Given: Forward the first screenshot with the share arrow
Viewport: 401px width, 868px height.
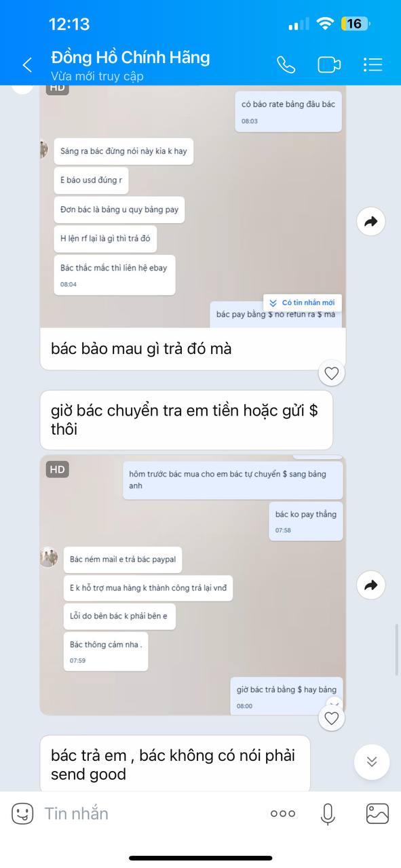Looking at the screenshot, I should tap(371, 221).
